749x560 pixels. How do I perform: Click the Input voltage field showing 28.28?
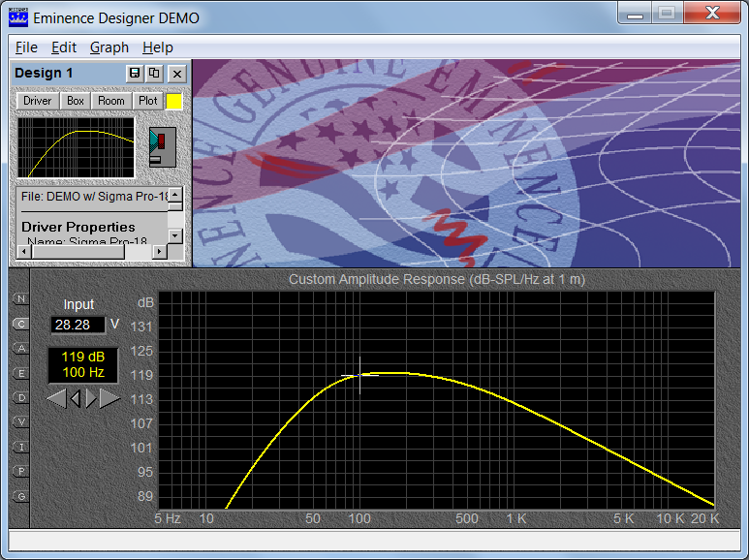tap(78, 325)
